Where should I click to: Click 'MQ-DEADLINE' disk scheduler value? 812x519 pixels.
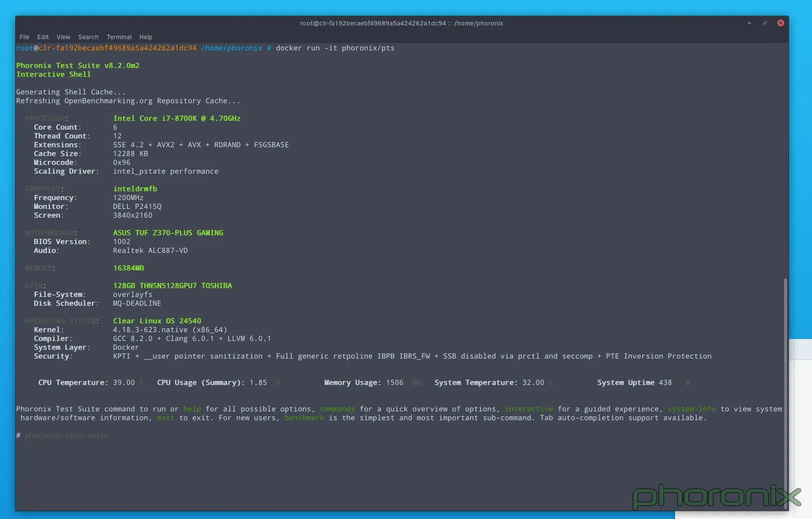point(137,303)
